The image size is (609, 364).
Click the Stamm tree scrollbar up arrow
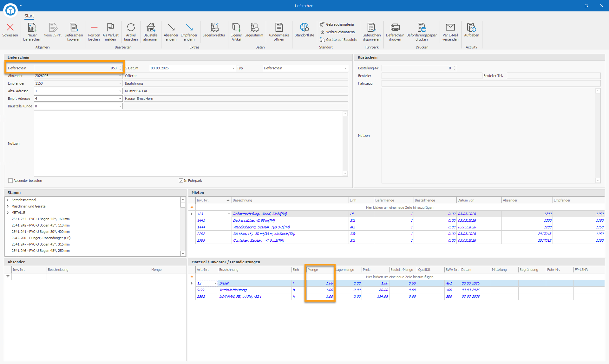183,199
